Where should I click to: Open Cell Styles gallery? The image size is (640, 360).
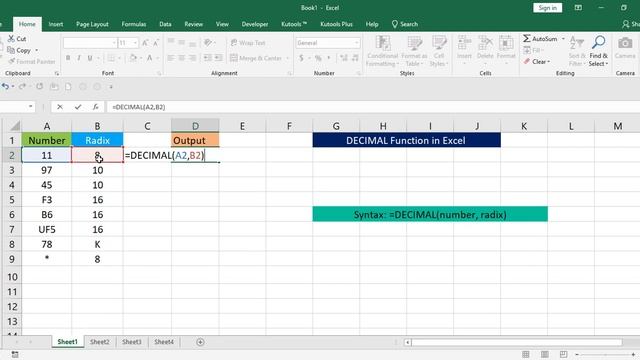tap(439, 51)
